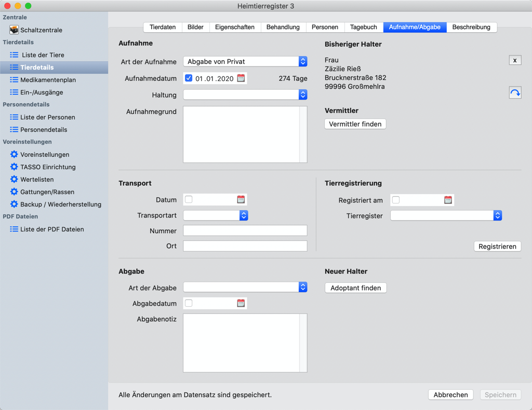The width and height of the screenshot is (532, 410).
Task: Click the Voreinstellungen gear icon
Action: point(14,155)
